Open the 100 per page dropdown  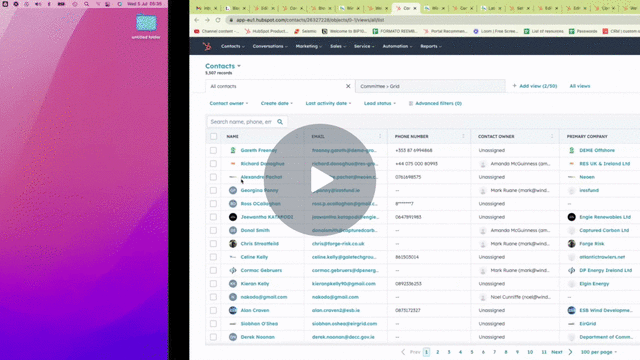coord(598,352)
